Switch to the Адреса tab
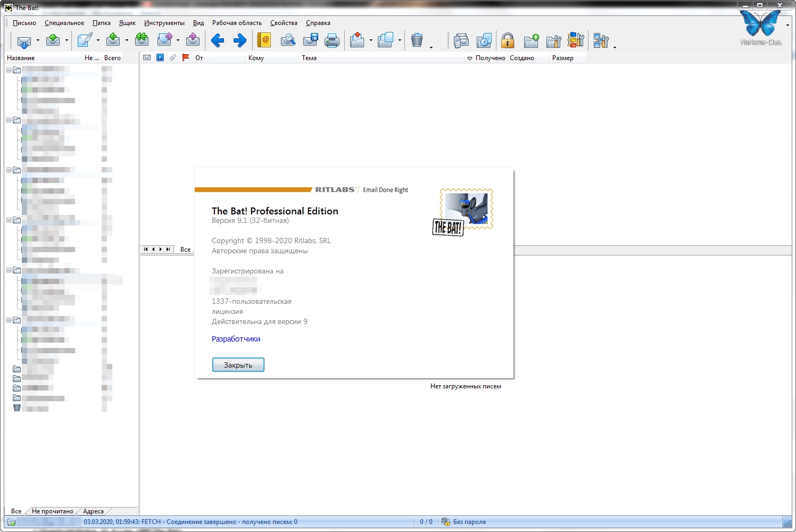Viewport: 796px width, 532px height. pyautogui.click(x=94, y=511)
